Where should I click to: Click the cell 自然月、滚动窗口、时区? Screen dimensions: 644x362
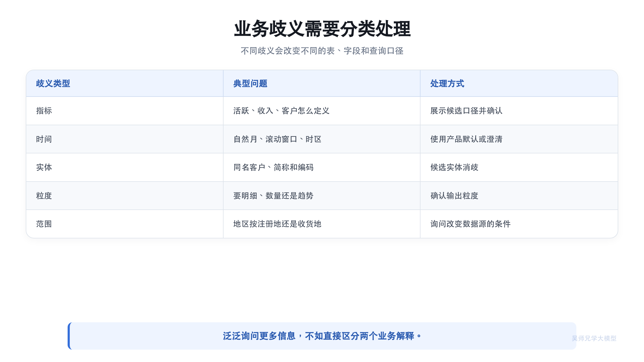tap(322, 139)
